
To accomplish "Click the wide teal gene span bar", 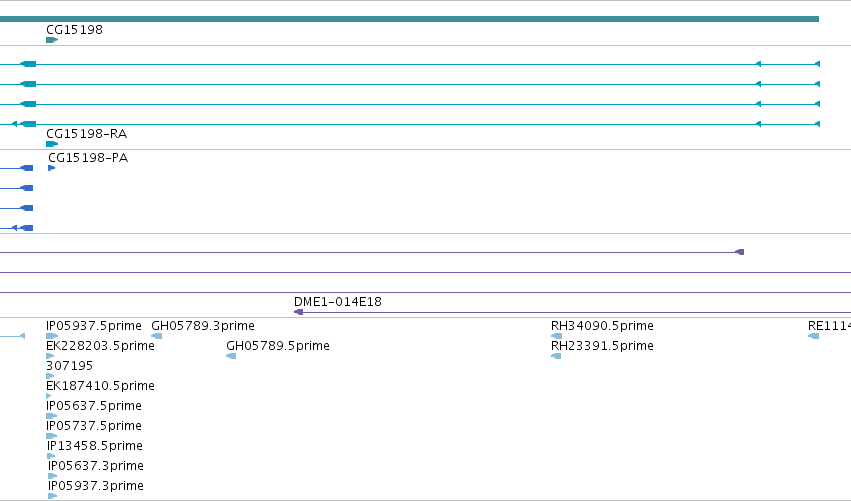I will (x=409, y=19).
